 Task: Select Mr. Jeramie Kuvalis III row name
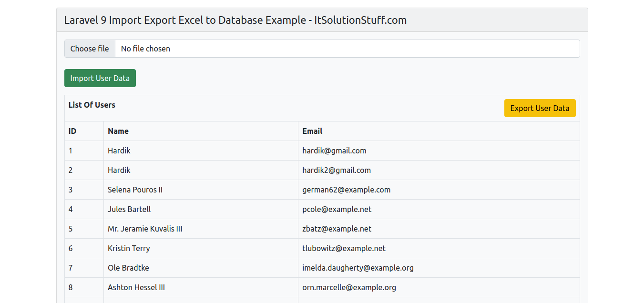click(x=145, y=229)
